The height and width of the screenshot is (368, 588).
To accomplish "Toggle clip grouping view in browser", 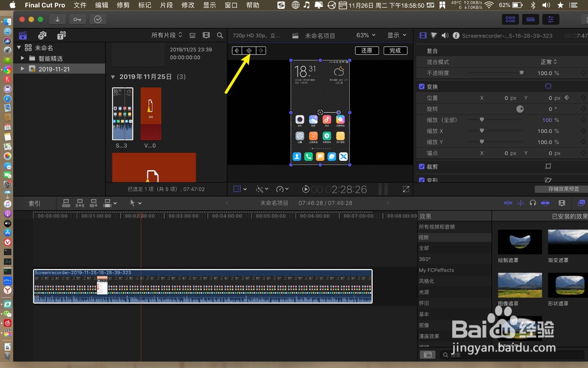I will 192,35.
